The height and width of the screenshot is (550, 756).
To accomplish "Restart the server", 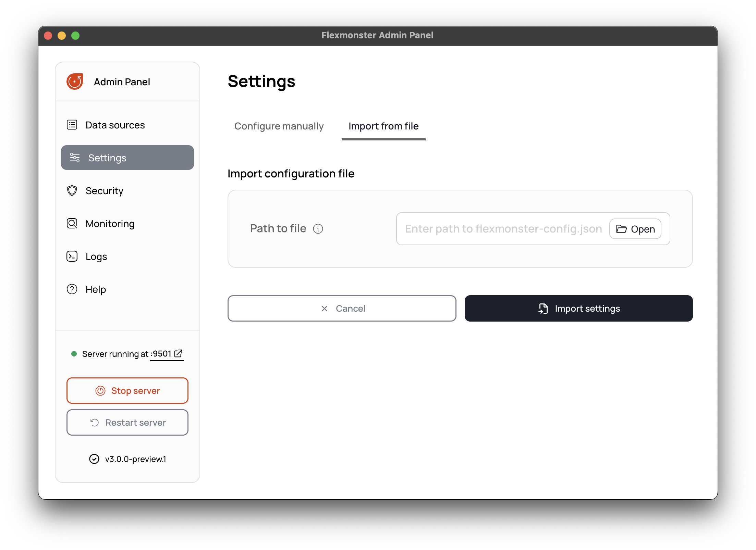I will coord(127,422).
